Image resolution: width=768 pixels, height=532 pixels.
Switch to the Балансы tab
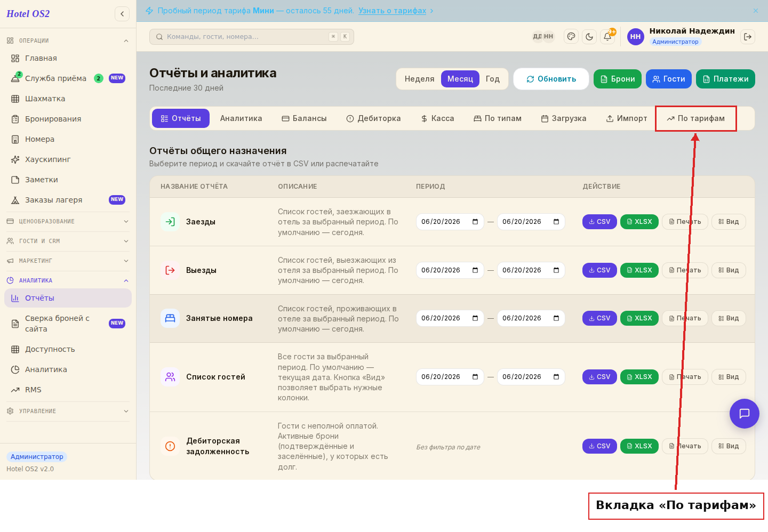(304, 118)
